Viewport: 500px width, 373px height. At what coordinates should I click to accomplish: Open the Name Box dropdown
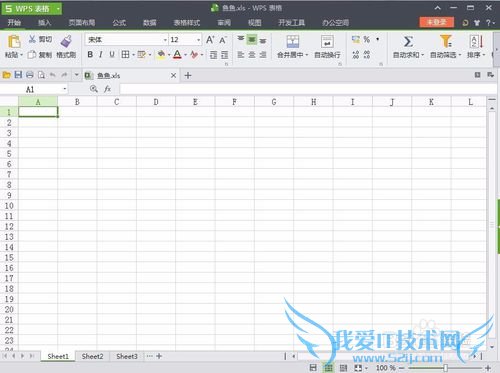65,89
